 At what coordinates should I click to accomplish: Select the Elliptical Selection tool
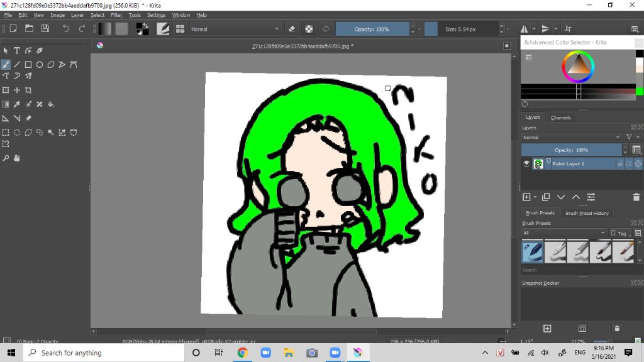17,133
